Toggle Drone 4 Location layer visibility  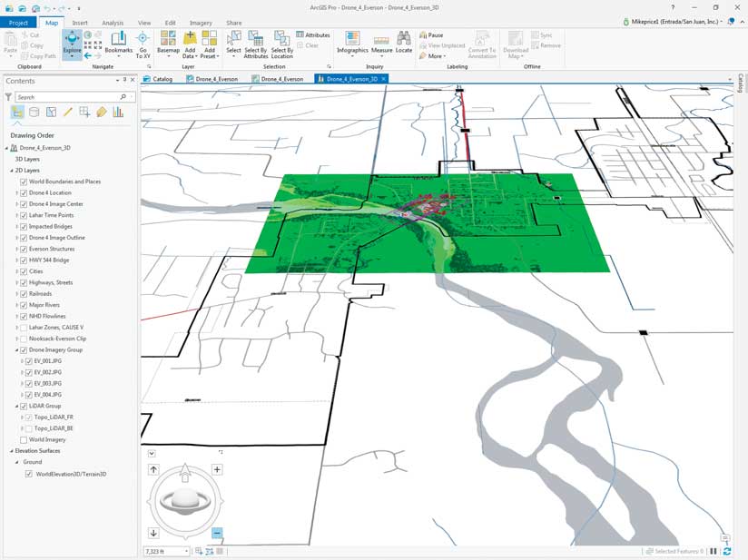click(x=24, y=192)
